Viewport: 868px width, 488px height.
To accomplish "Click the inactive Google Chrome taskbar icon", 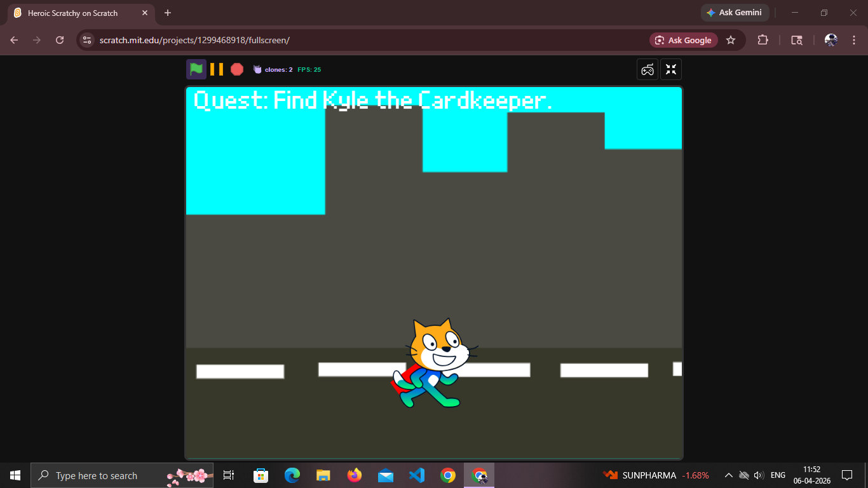I will pyautogui.click(x=448, y=475).
